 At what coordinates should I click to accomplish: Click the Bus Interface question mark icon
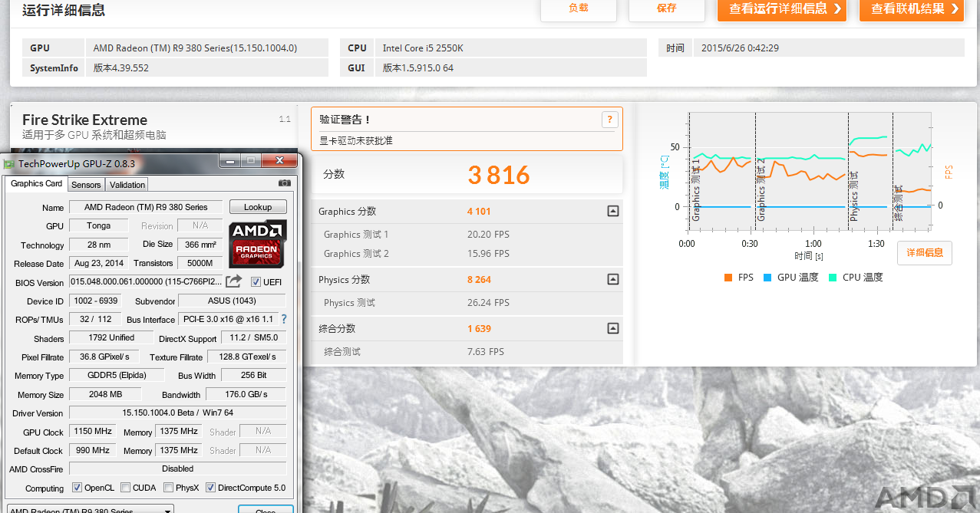point(284,319)
